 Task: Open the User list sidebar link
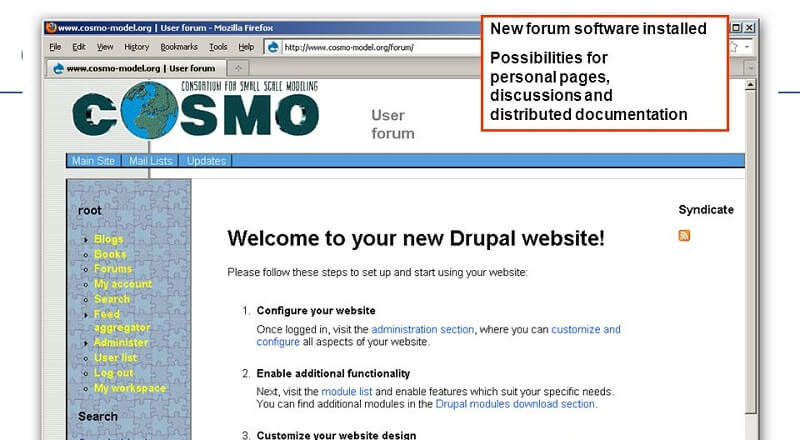coord(115,358)
